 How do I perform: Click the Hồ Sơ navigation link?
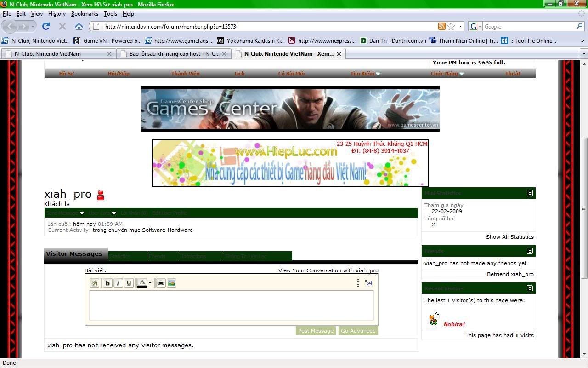coord(67,74)
